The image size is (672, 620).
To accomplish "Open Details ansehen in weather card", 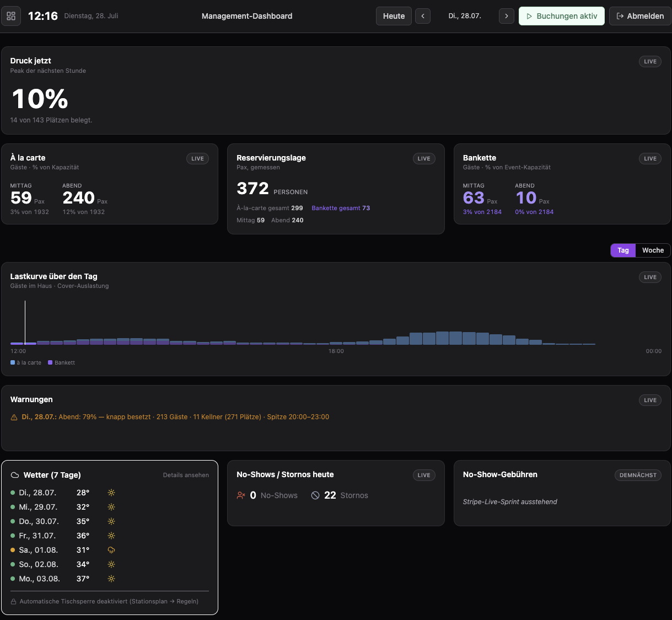I will (186, 475).
